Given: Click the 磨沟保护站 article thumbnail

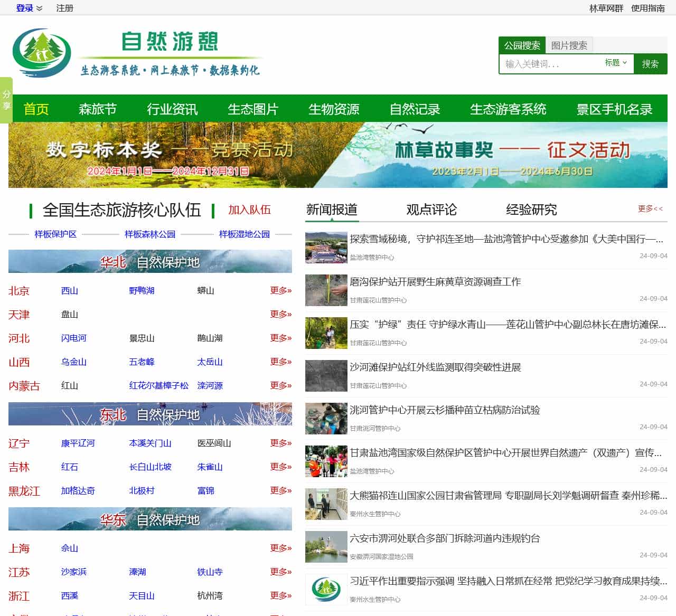Looking at the screenshot, I should (x=326, y=291).
